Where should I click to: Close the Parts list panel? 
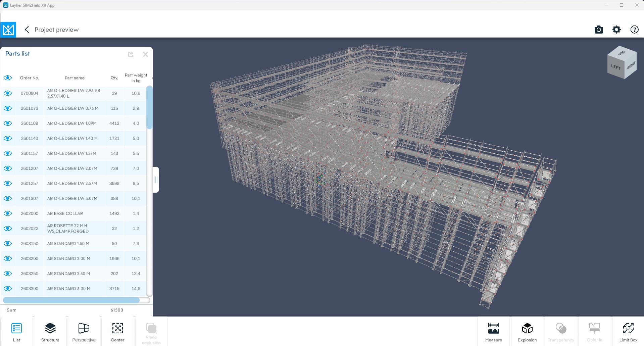(x=145, y=54)
